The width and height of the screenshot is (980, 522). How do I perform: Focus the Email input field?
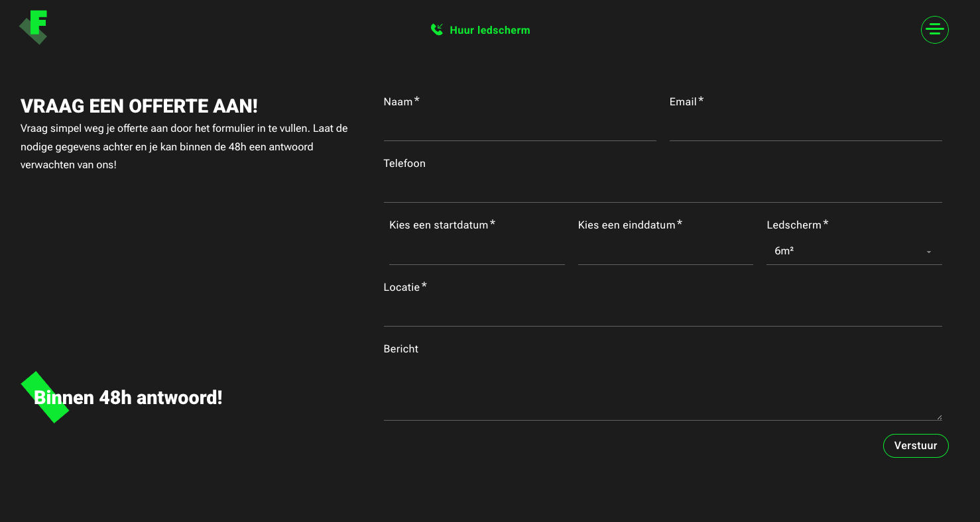click(806, 127)
